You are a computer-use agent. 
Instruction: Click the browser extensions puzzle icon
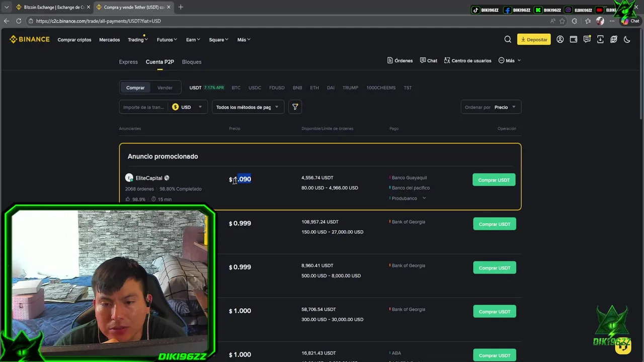point(575,21)
